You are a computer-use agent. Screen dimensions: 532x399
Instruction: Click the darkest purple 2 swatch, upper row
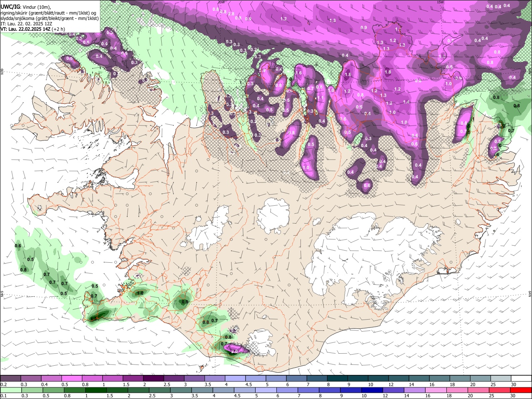click(153, 378)
